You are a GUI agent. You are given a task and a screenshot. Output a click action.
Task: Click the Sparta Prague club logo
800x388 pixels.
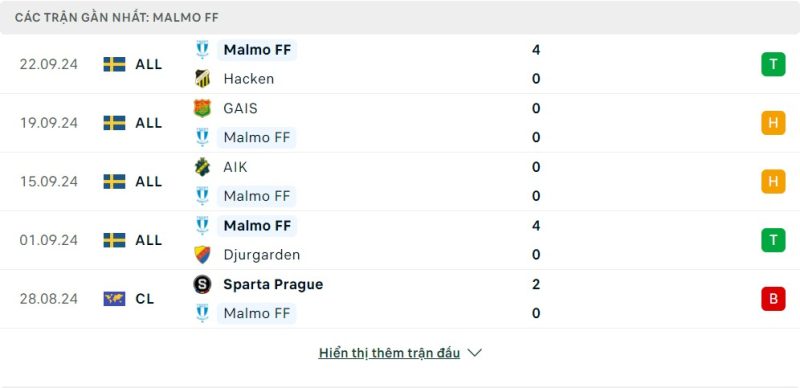click(203, 284)
